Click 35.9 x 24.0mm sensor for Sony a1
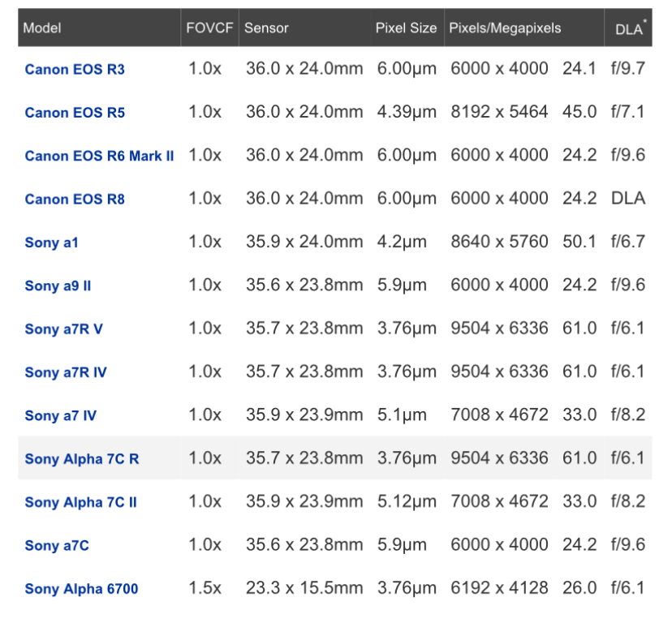The image size is (672, 623). (304, 242)
